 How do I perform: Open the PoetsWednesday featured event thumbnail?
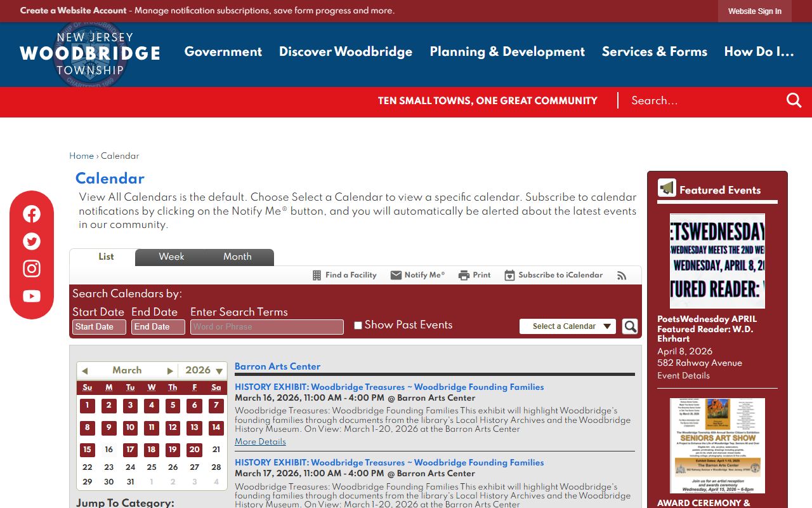pyautogui.click(x=717, y=261)
